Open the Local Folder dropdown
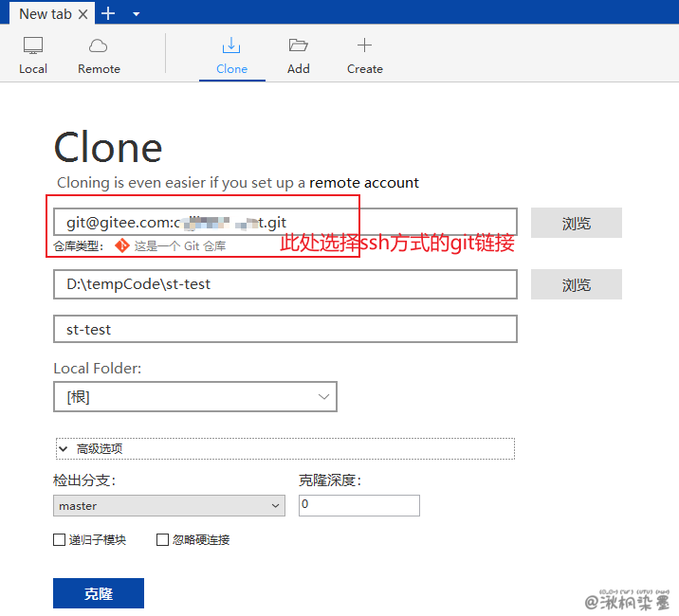Viewport: 679px width, 616px height. pyautogui.click(x=195, y=397)
